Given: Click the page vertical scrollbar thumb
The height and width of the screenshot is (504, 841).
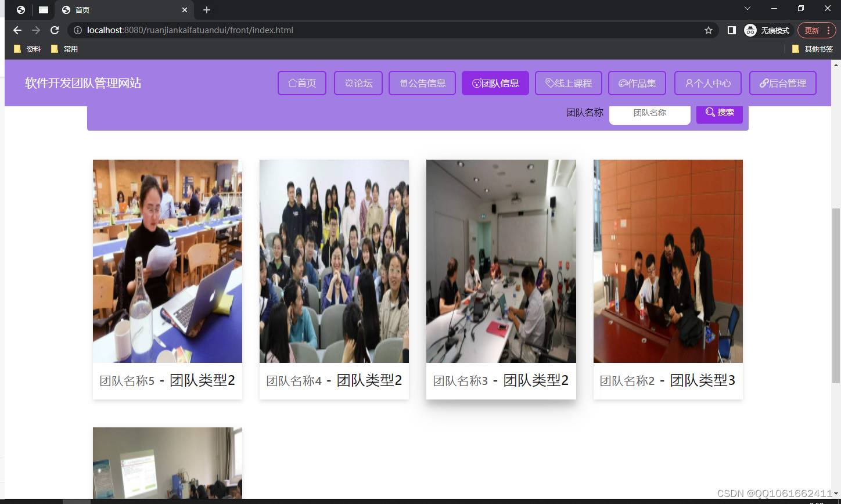Looking at the screenshot, I should point(836,295).
